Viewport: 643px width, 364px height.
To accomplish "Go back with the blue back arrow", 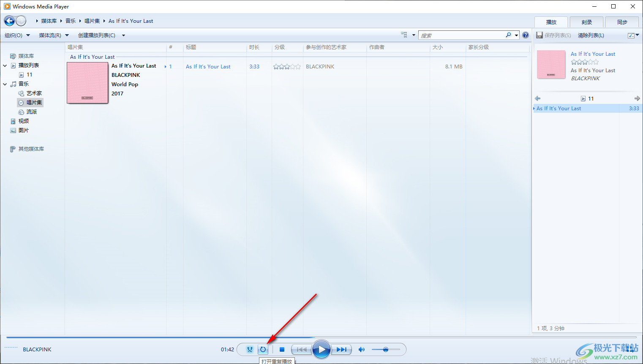I will [x=9, y=21].
